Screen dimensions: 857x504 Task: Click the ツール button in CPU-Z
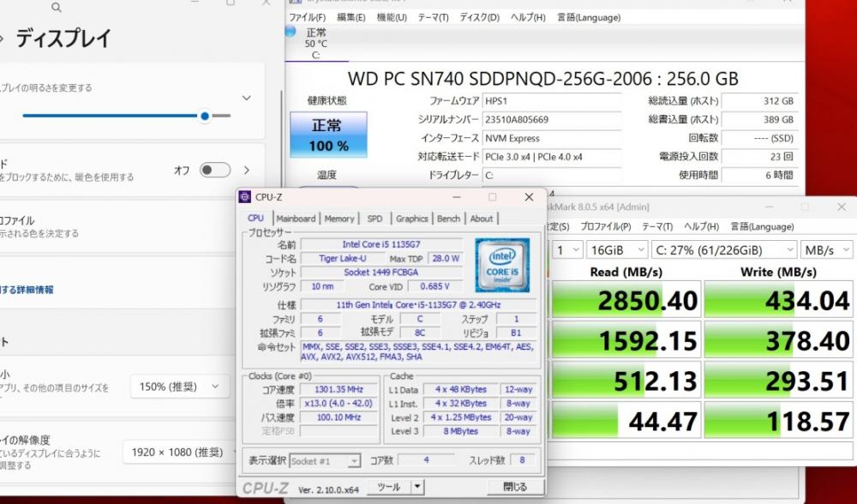388,487
